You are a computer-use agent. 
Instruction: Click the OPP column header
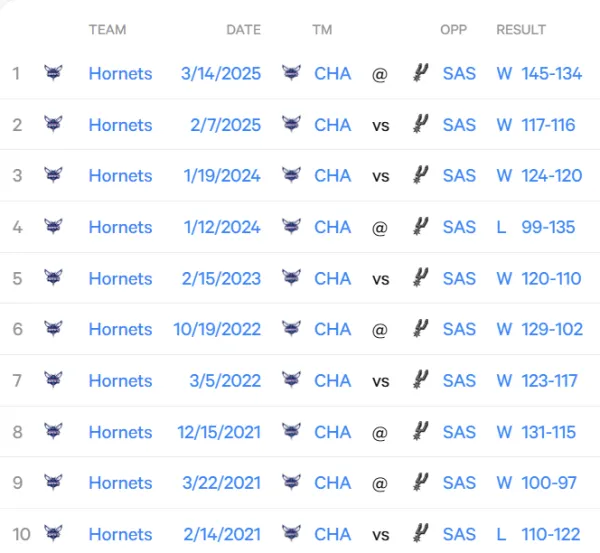coord(453,29)
